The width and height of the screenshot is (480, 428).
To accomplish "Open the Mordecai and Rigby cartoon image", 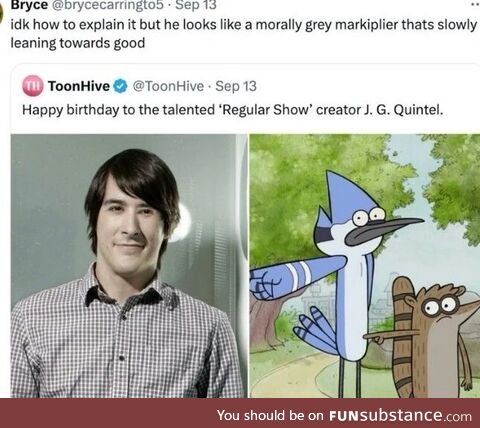I will pos(365,266).
